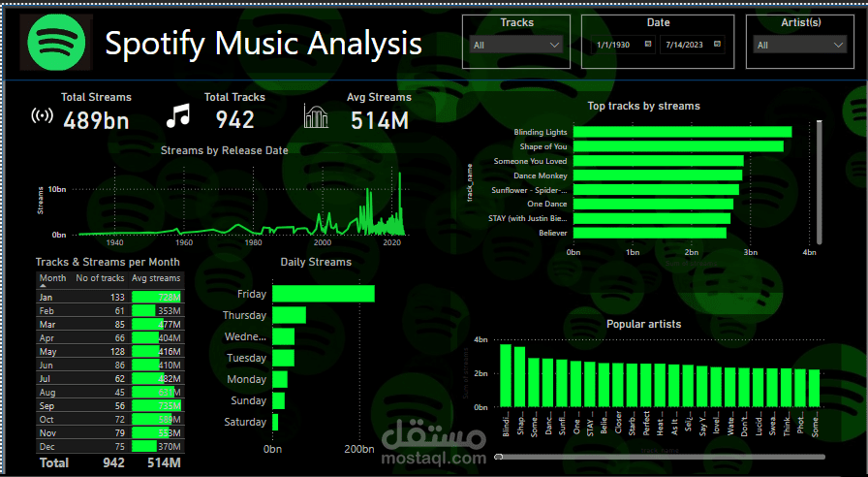Click the STAY (with Justin Bie... label
Image resolution: width=868 pixels, height=477 pixels.
click(x=528, y=218)
